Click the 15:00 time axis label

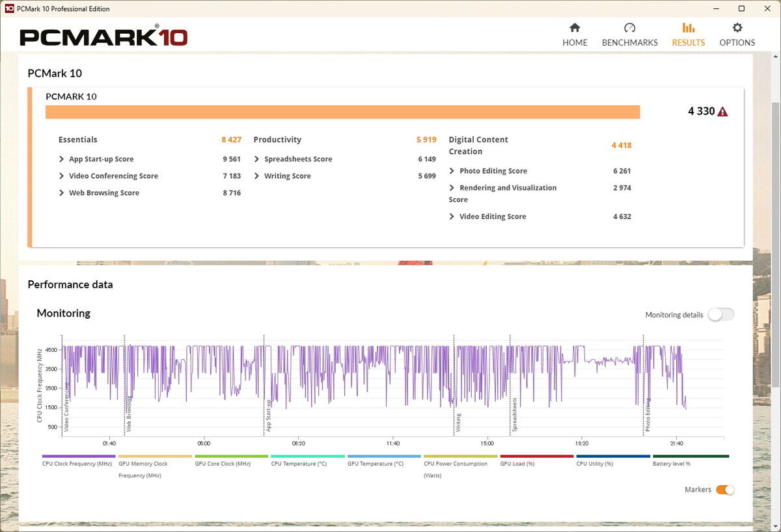[x=487, y=444]
